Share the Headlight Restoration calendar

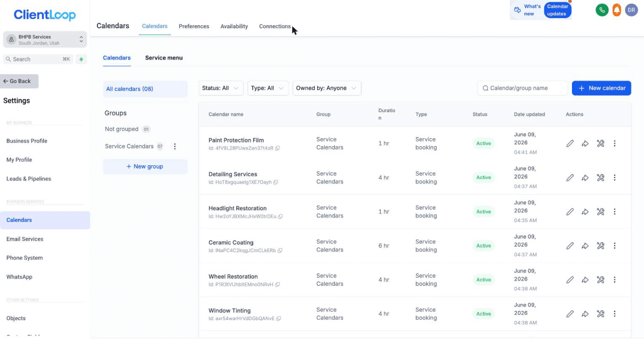585,212
